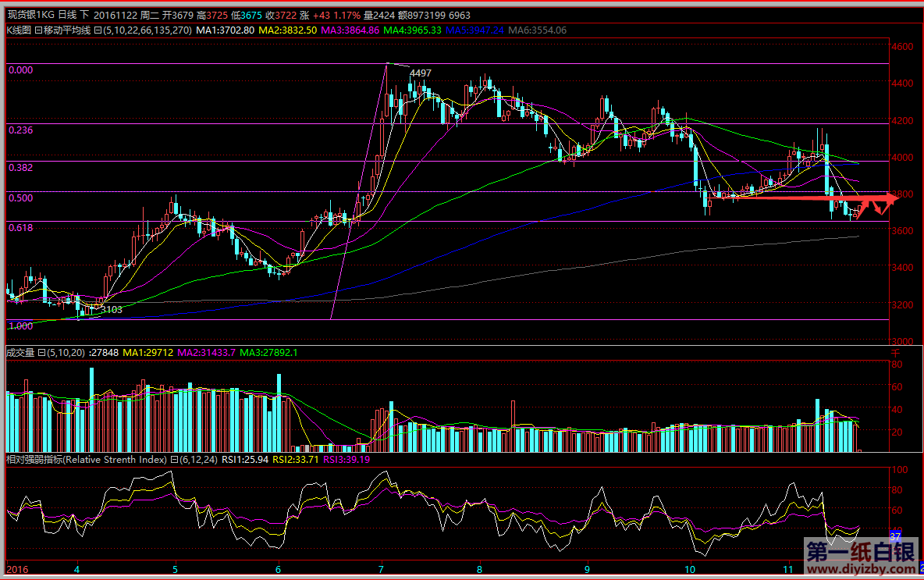This screenshot has width=924, height=580.
Task: Open the K线图 chart type label
Action: pos(18,30)
